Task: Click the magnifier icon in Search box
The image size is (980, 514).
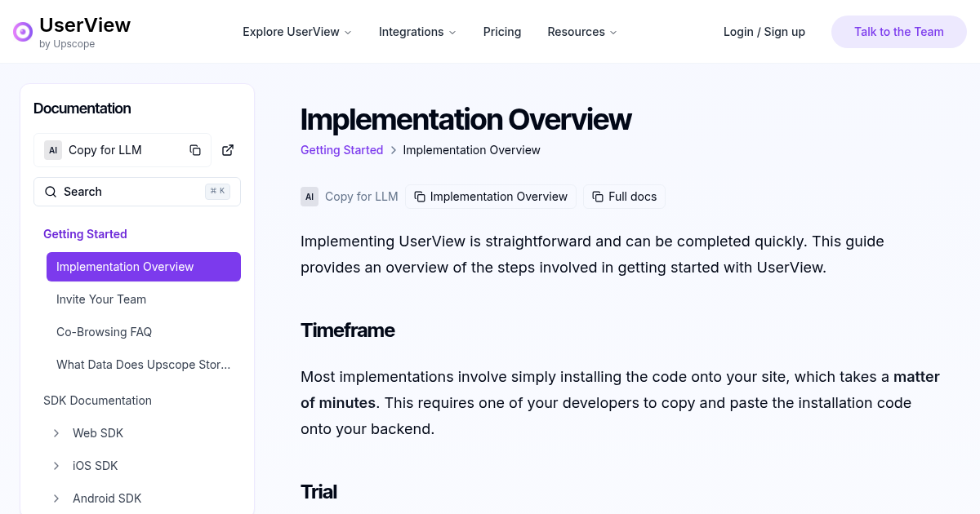Action: pyautogui.click(x=51, y=192)
